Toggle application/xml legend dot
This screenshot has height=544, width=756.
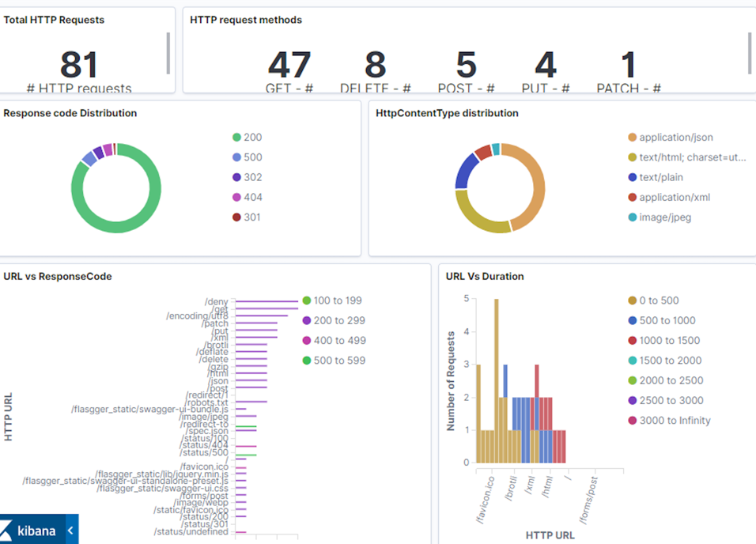[633, 197]
